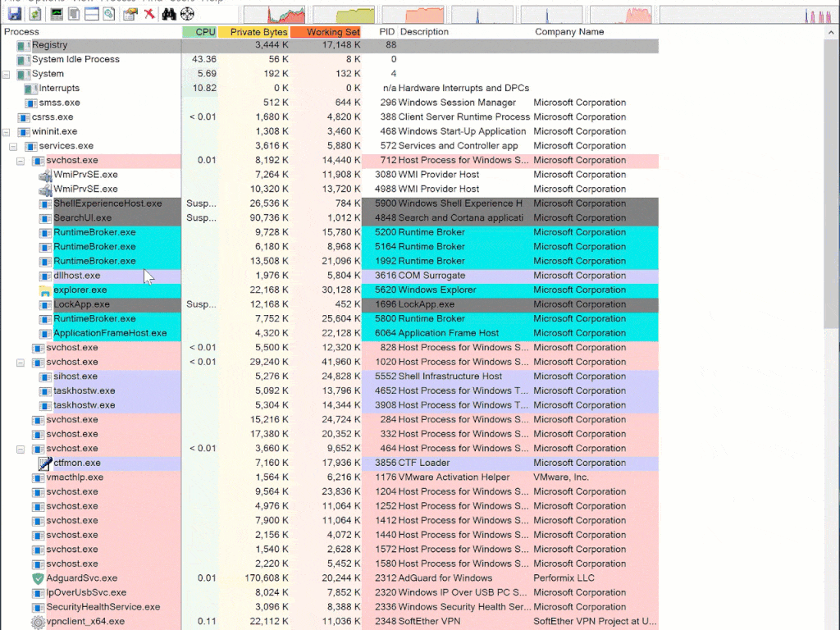
Task: Click the IpOverUsbSvc.exe process icon
Action: tap(38, 593)
